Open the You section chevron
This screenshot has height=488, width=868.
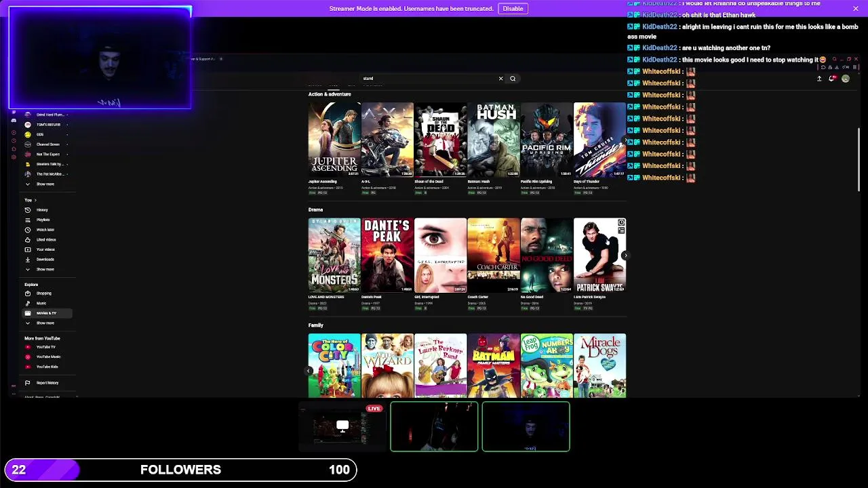(35, 200)
